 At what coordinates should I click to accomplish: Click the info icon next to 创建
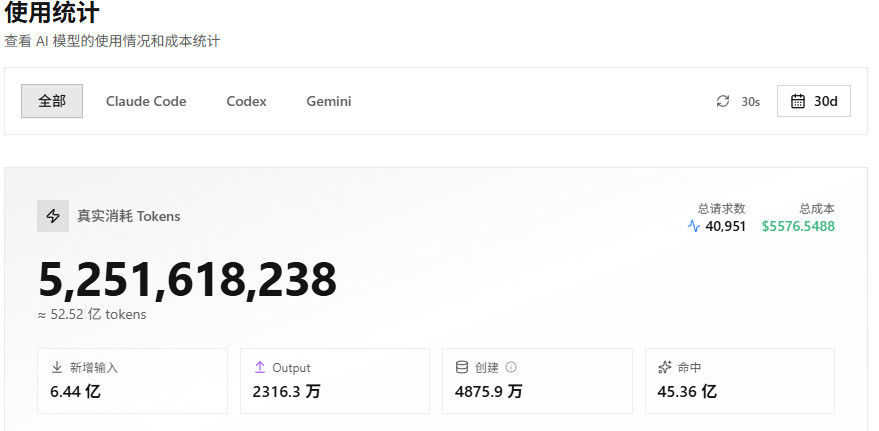tap(511, 367)
